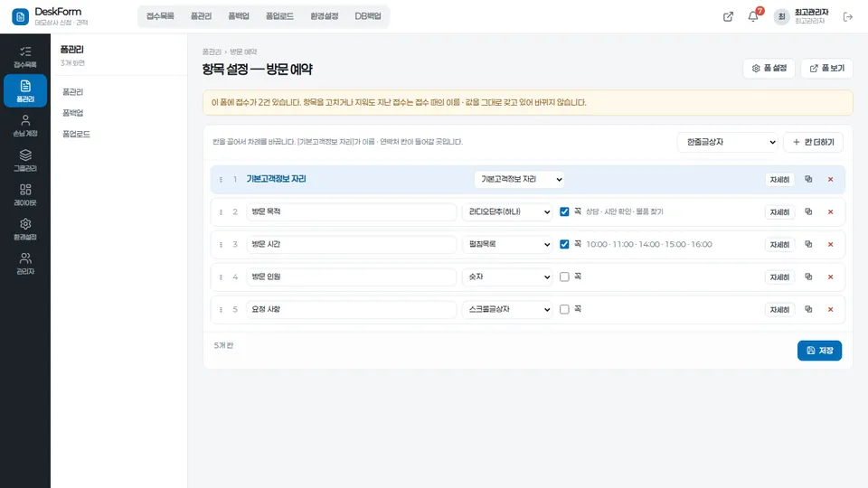The image size is (868, 488).
Task: Open the 기본고객정보 자리 type dropdown
Action: pos(519,179)
